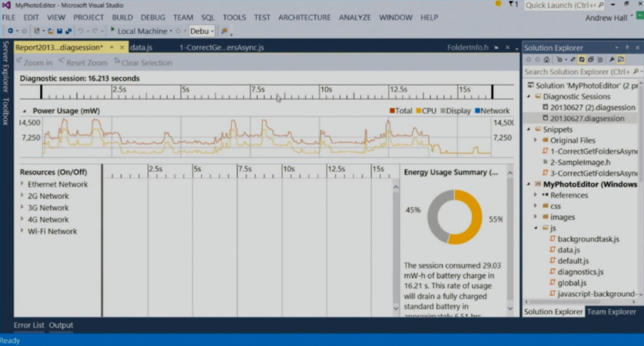Click the feedback smiley icon in title bar
The height and width of the screenshot is (346, 644).
498,4
